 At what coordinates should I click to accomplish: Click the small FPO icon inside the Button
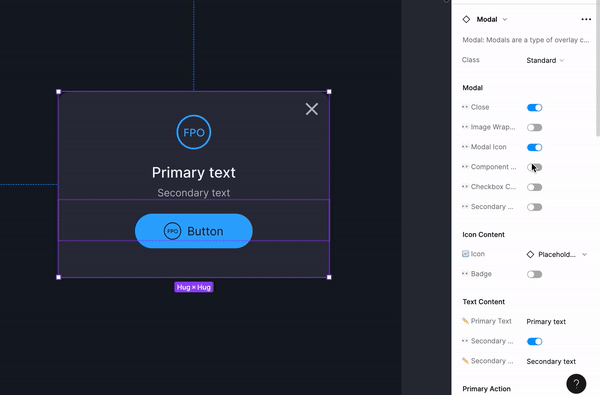point(172,231)
